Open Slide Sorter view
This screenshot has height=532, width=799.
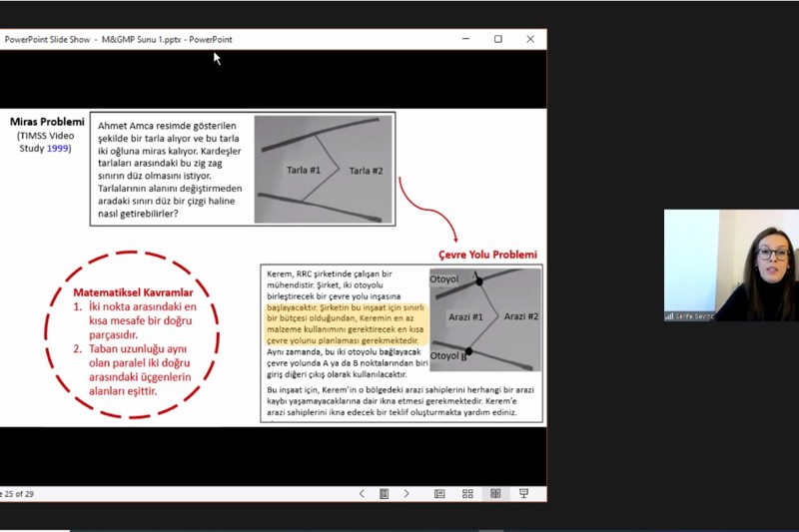click(x=467, y=493)
